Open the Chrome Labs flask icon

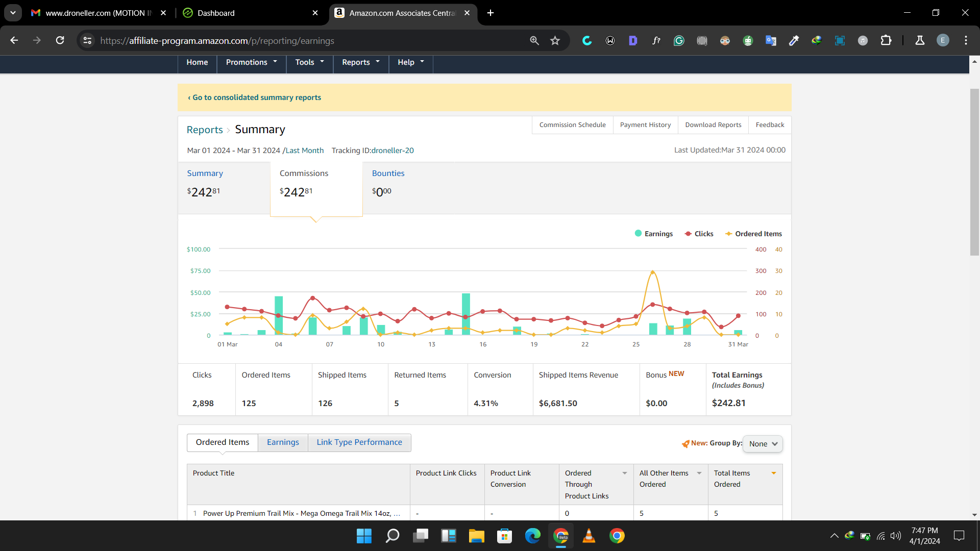tap(920, 40)
